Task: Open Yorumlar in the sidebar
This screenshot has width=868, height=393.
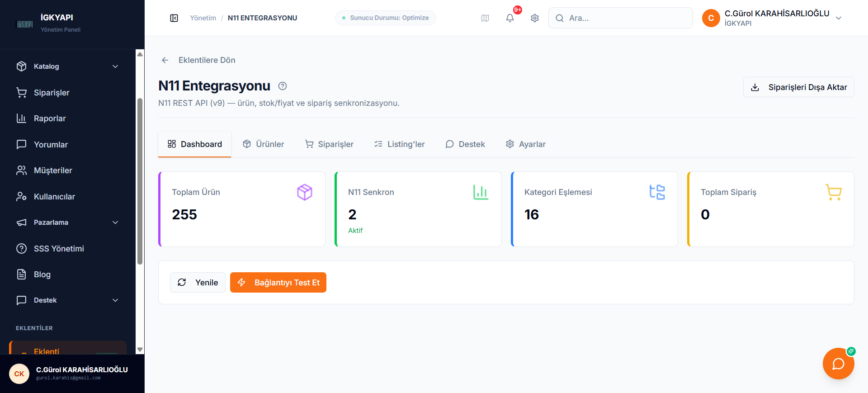Action: [68, 145]
